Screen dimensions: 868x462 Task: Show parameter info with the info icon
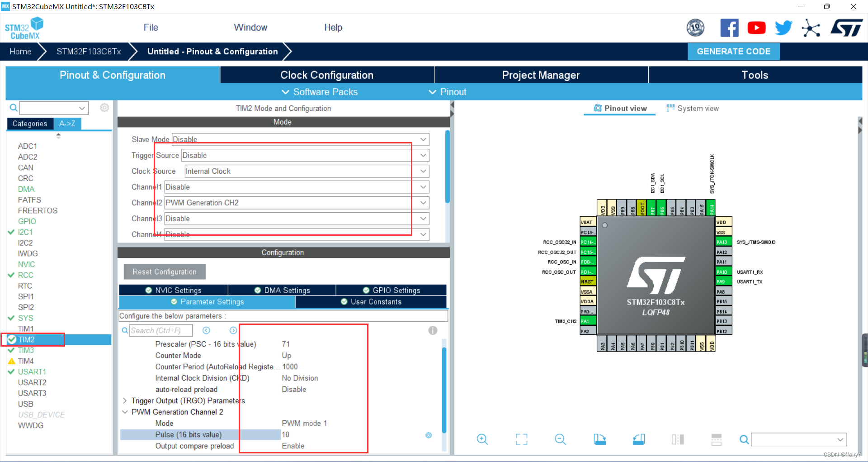[x=433, y=330]
